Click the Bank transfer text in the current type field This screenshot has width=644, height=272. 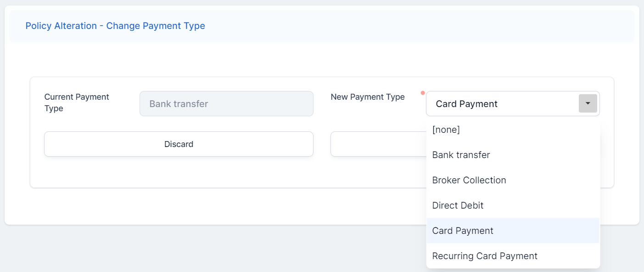tap(179, 104)
